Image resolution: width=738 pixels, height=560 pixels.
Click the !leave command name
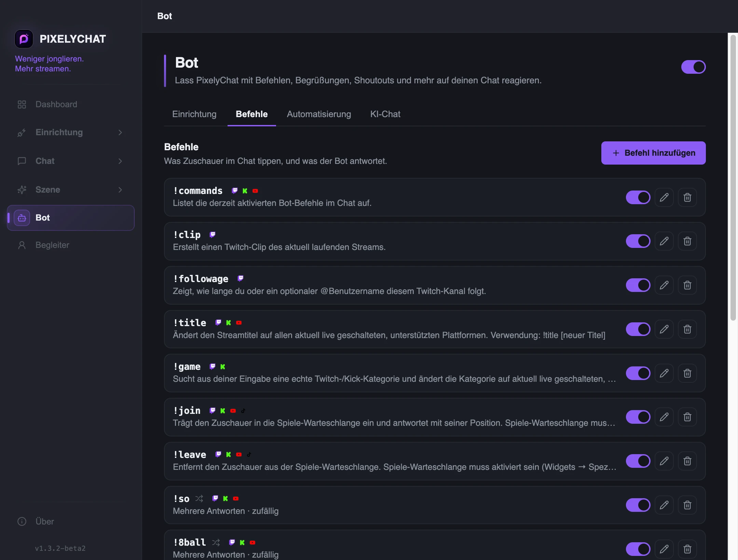tap(190, 455)
